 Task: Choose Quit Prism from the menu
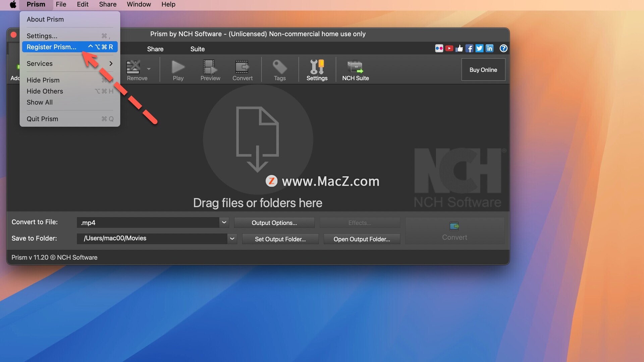(x=70, y=119)
